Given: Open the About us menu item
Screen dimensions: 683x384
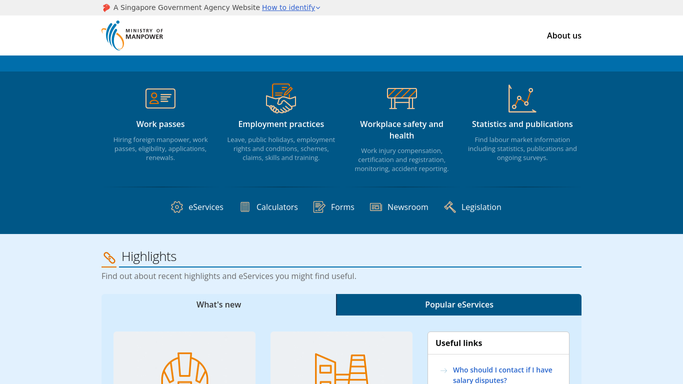Looking at the screenshot, I should pyautogui.click(x=564, y=36).
